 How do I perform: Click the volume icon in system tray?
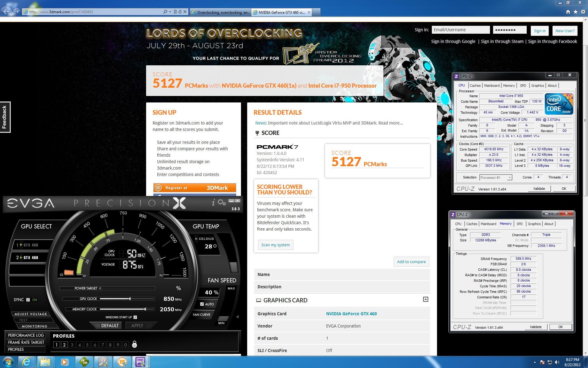(x=557, y=362)
